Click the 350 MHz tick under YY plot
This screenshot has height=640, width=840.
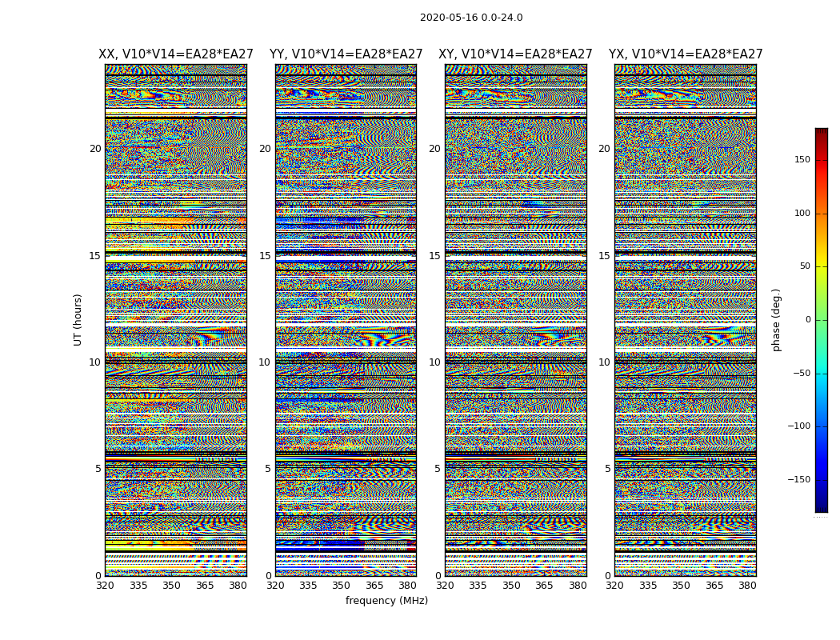(x=342, y=586)
